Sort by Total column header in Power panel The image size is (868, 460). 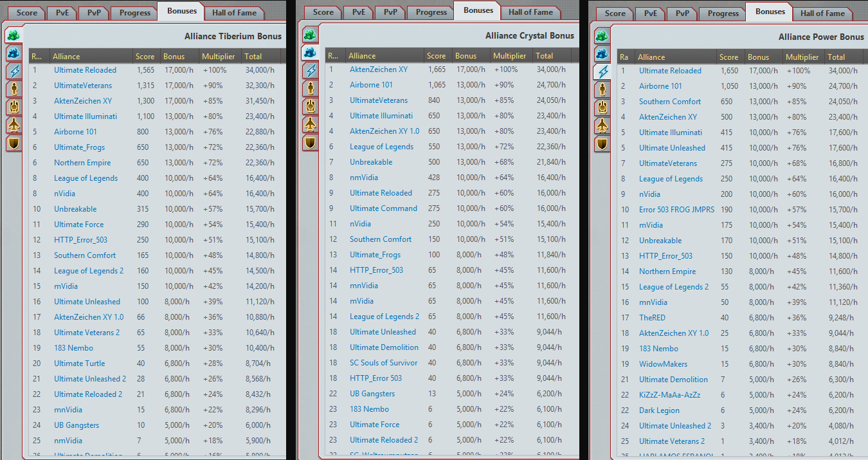(x=836, y=57)
